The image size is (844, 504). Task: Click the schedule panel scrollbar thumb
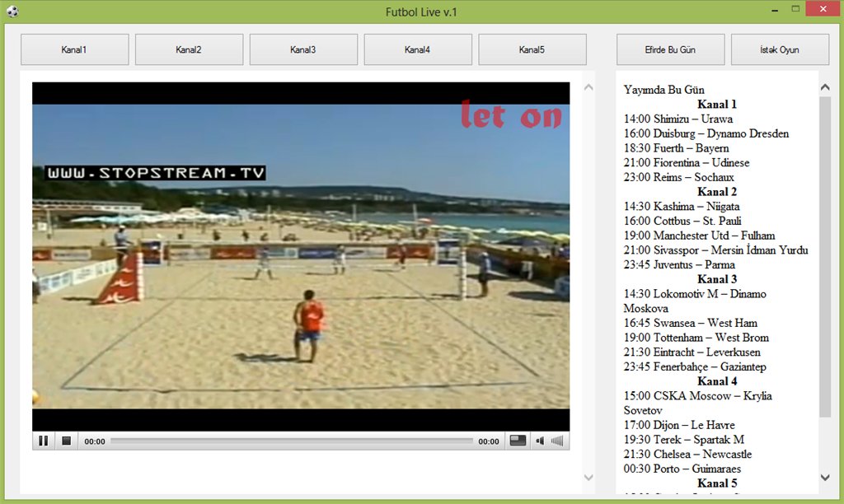[x=825, y=255]
